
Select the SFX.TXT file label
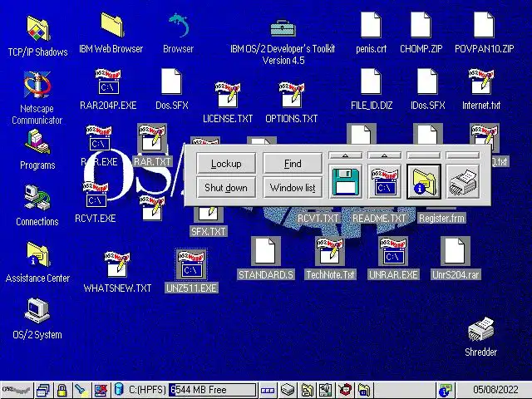click(x=209, y=231)
